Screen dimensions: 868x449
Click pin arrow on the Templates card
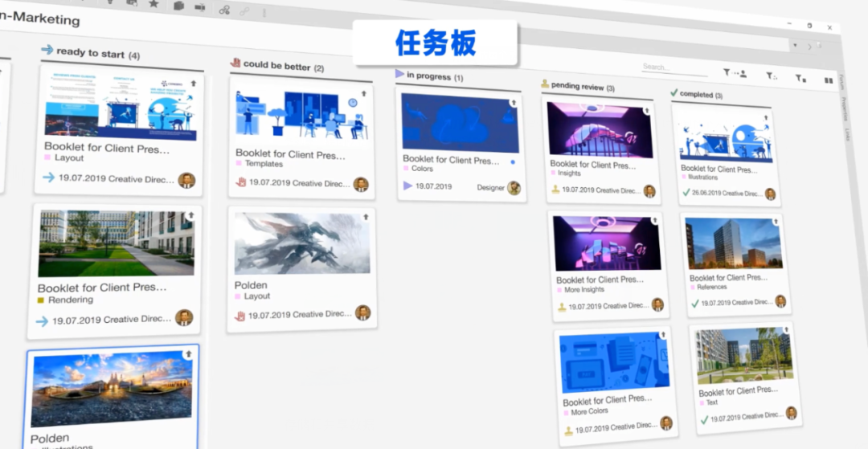[364, 93]
